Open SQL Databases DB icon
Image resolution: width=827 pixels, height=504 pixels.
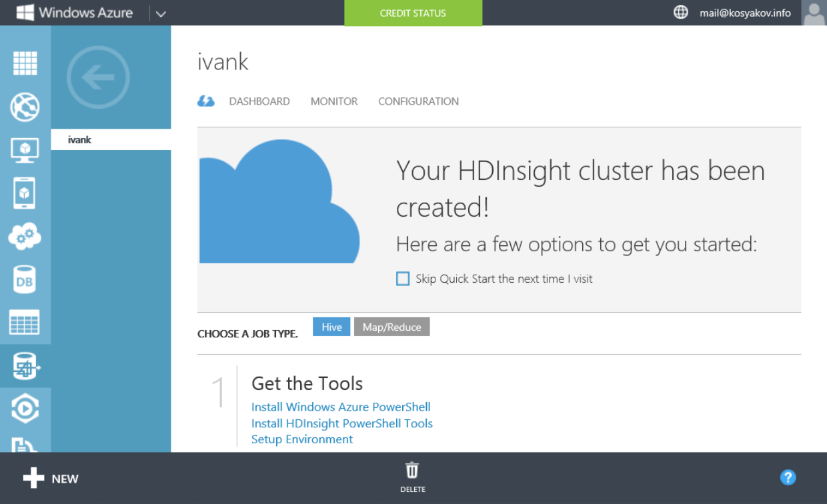pos(25,280)
